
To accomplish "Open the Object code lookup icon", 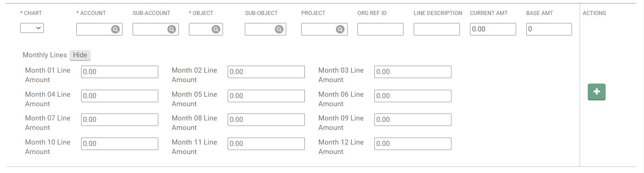I will 216,30.
